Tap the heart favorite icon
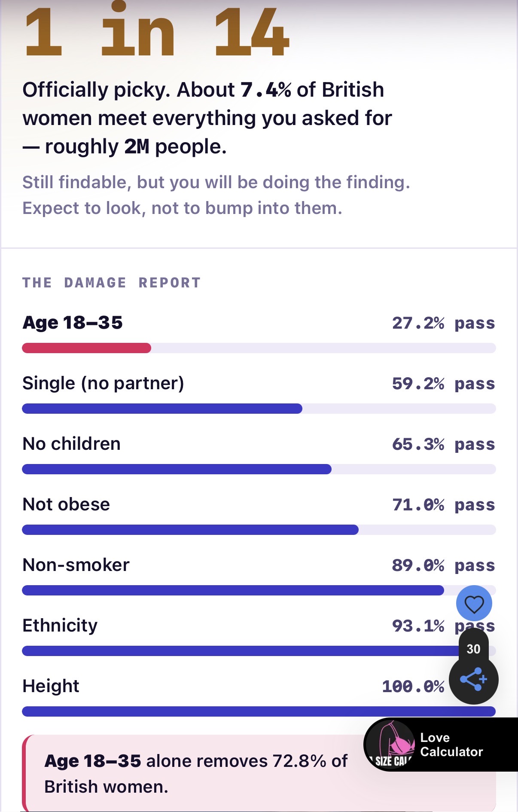The height and width of the screenshot is (812, 518). point(474,604)
